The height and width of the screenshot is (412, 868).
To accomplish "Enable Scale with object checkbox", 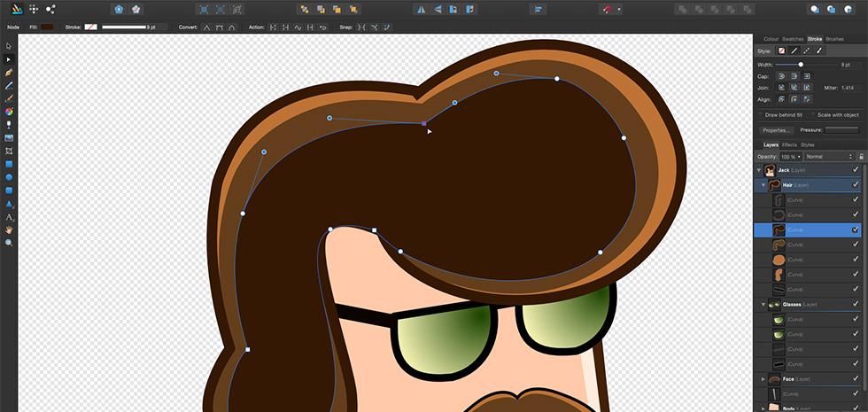I will coord(815,114).
